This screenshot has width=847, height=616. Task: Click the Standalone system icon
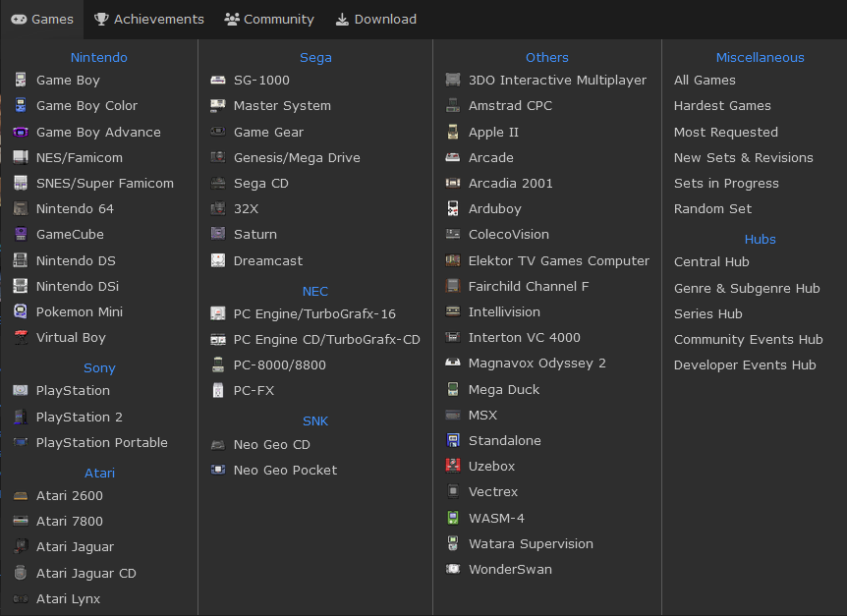[453, 440]
